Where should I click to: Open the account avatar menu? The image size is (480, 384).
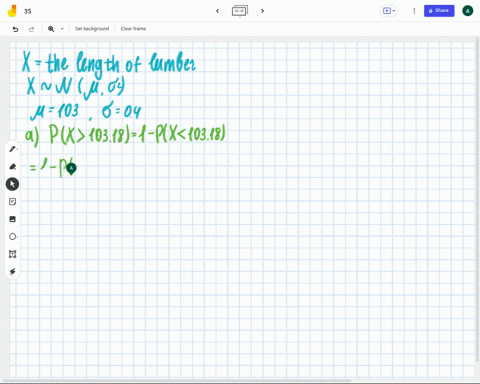467,11
